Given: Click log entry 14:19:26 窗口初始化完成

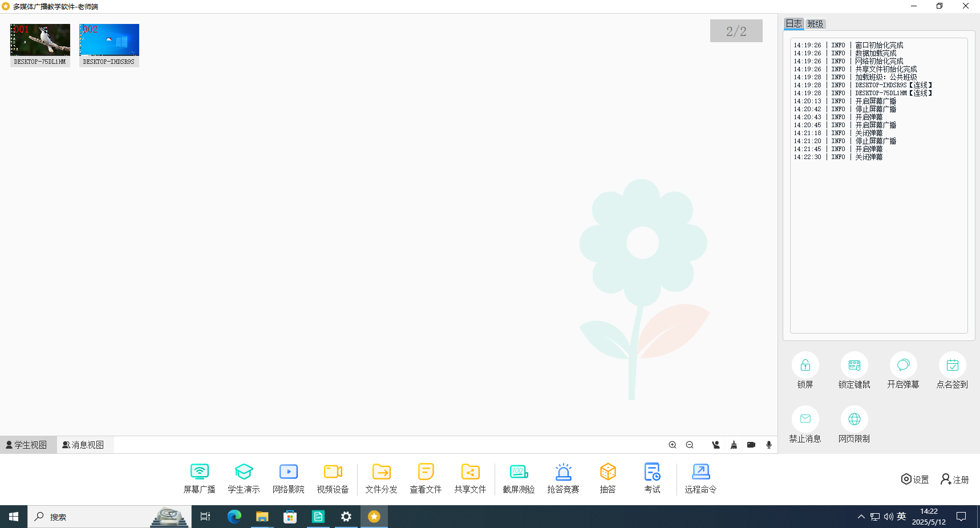Looking at the screenshot, I should [x=848, y=45].
